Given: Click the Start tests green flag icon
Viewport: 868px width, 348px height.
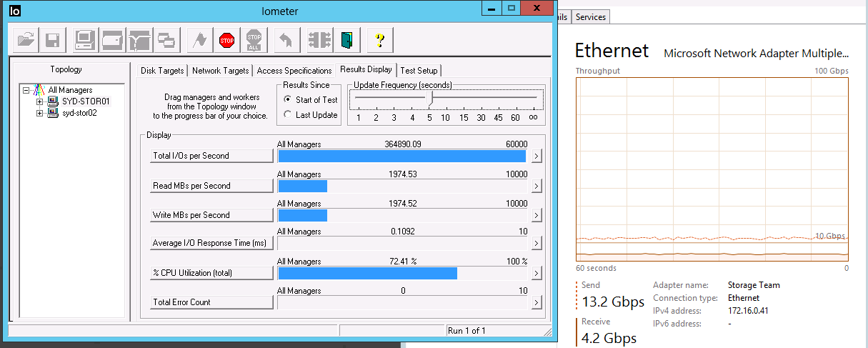Looking at the screenshot, I should point(201,40).
